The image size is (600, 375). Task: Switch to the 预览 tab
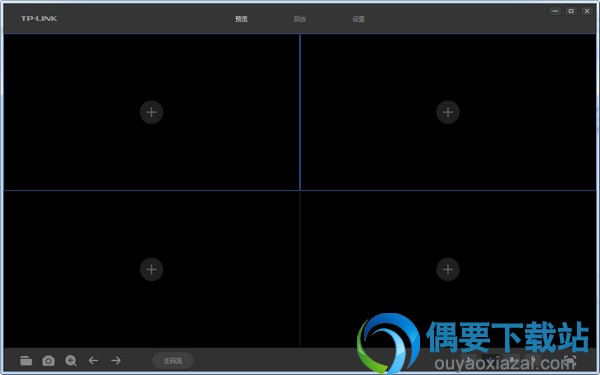[x=241, y=19]
